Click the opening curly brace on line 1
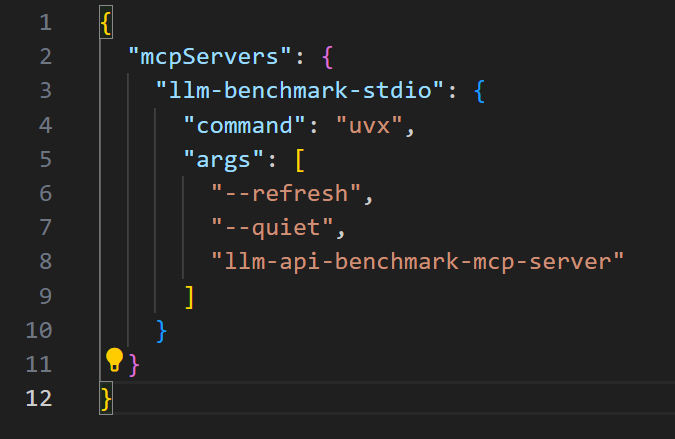Screen dimensions: 675x439 [x=107, y=23]
